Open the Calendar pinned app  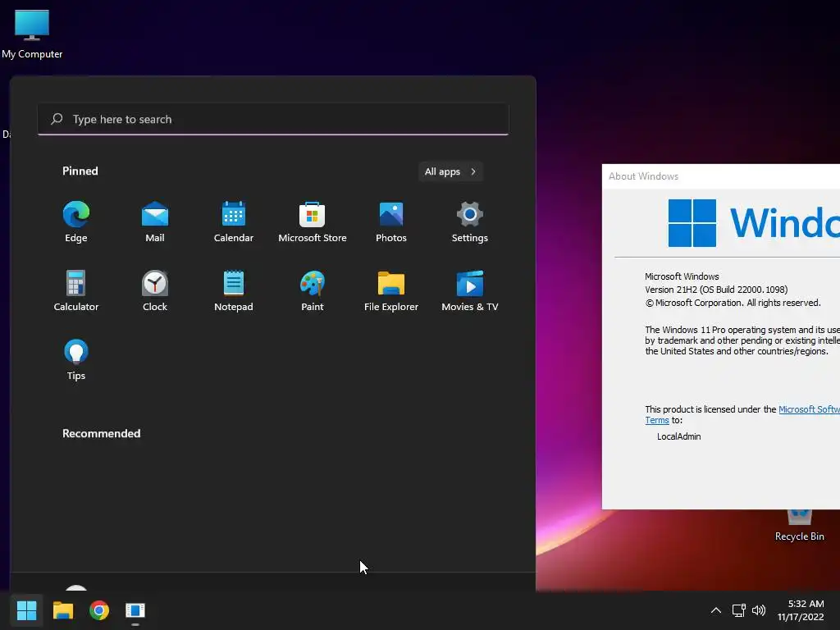[234, 221]
